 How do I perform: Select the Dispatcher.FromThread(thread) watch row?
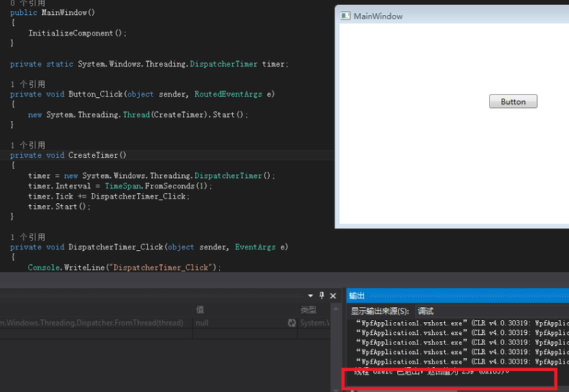165,323
